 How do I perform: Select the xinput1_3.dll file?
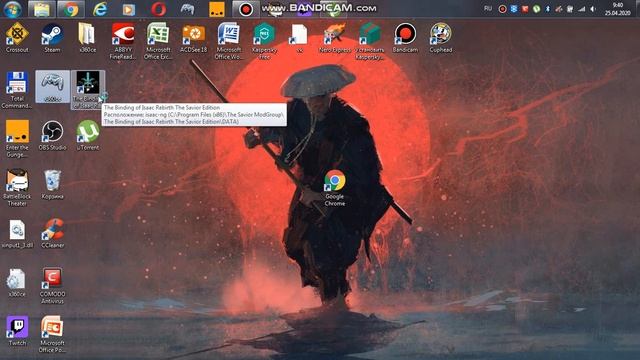17,233
